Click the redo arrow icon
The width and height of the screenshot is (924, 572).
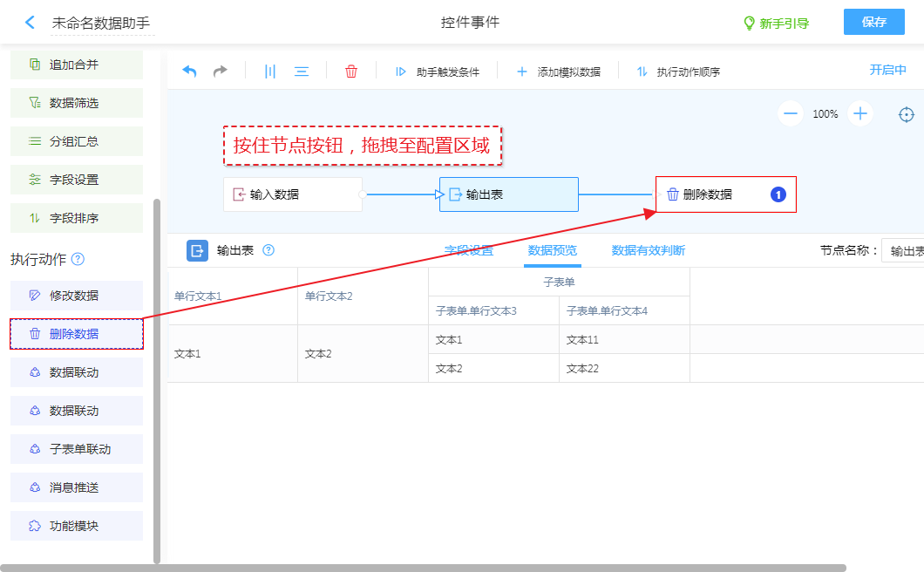(221, 71)
